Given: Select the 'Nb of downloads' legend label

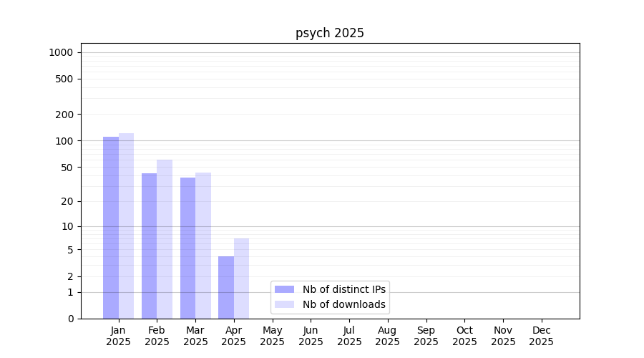Looking at the screenshot, I should pyautogui.click(x=343, y=304).
